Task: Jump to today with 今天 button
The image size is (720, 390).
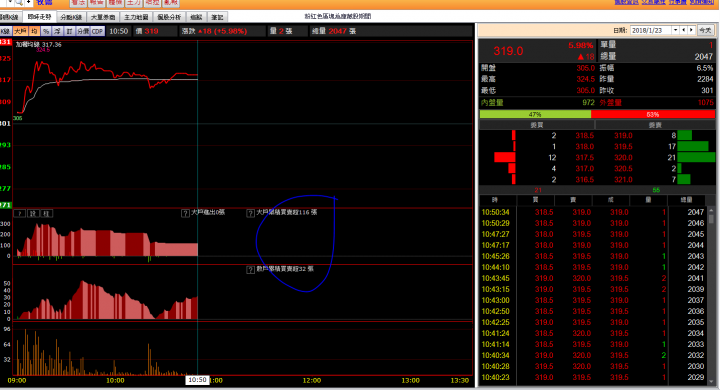Action: (x=705, y=30)
